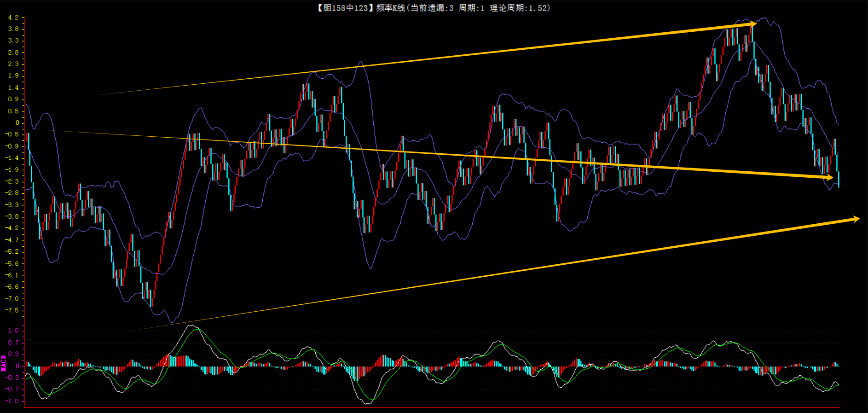Click the 1.9 label on the price axis

[x=13, y=76]
